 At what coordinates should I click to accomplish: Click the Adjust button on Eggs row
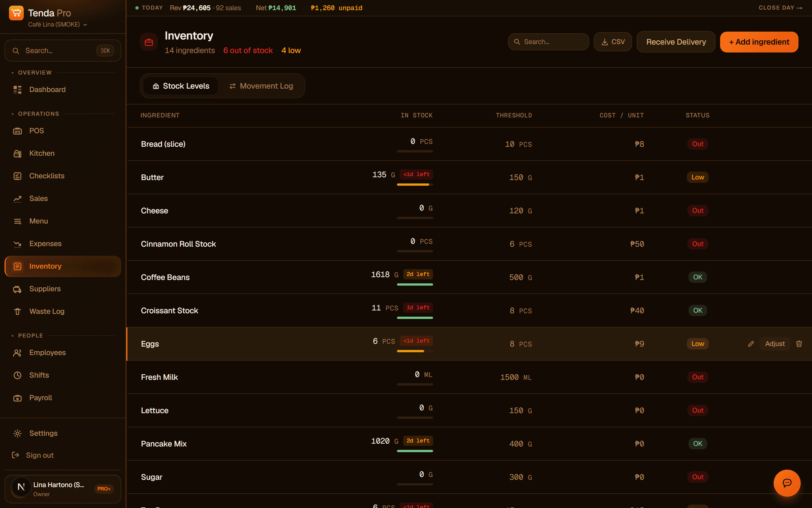(x=775, y=344)
